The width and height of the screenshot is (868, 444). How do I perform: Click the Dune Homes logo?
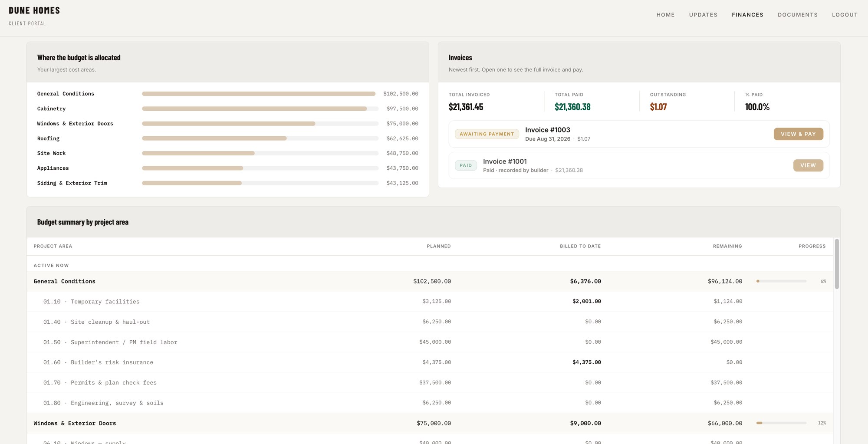pos(34,10)
